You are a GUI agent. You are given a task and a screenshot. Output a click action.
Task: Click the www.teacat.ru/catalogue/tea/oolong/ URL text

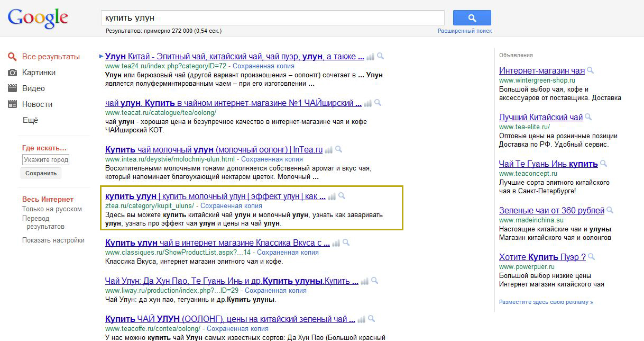(161, 113)
